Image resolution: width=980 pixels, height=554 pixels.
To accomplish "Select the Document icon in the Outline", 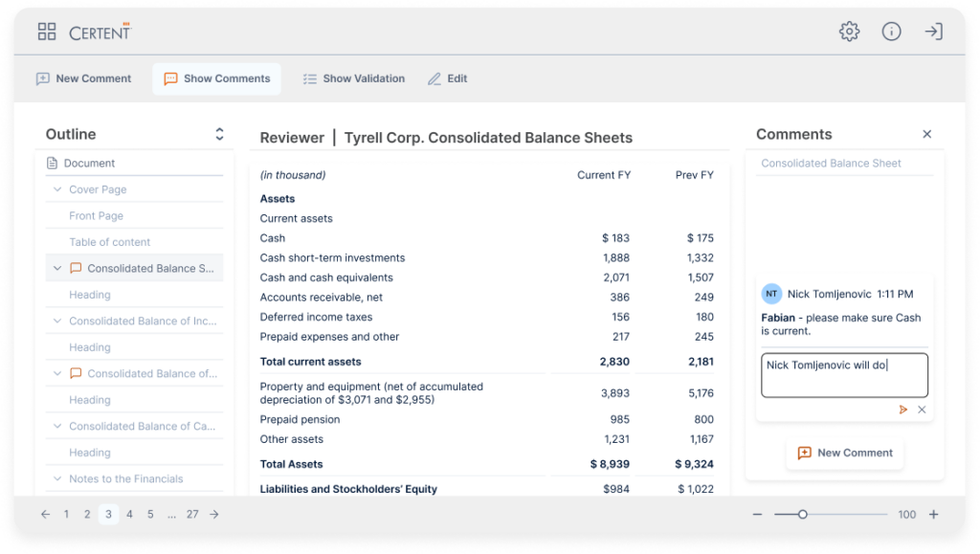I will [x=51, y=163].
